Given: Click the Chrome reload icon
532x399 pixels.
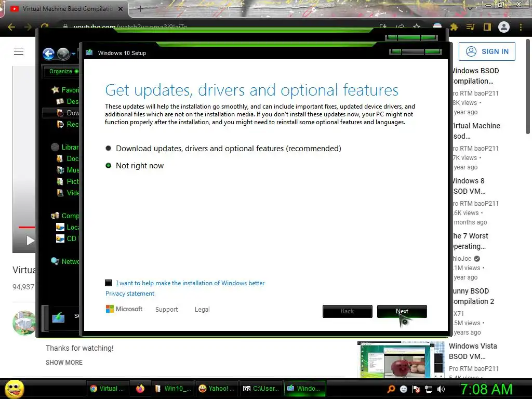Looking at the screenshot, I should click(x=45, y=26).
